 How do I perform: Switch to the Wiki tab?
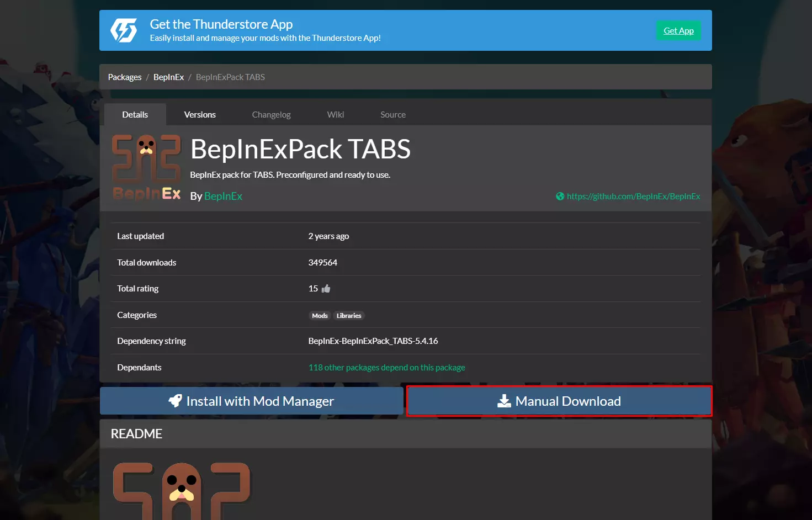(336, 115)
